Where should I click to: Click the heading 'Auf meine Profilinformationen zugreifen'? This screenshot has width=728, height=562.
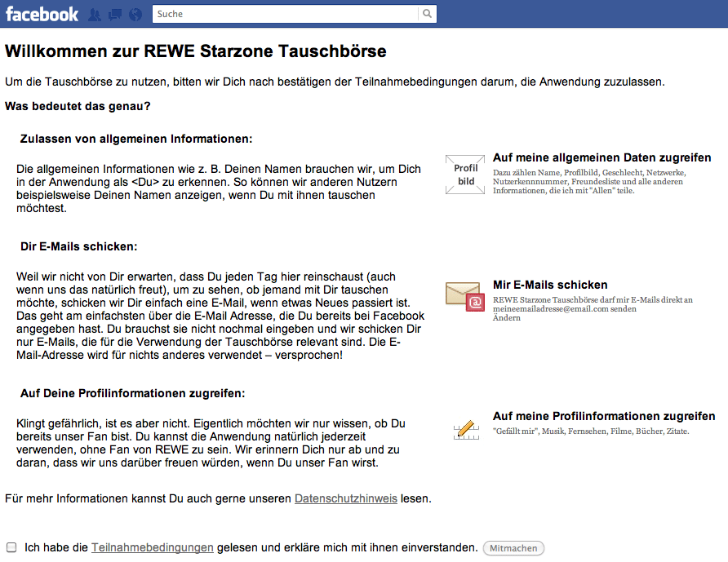click(x=604, y=416)
